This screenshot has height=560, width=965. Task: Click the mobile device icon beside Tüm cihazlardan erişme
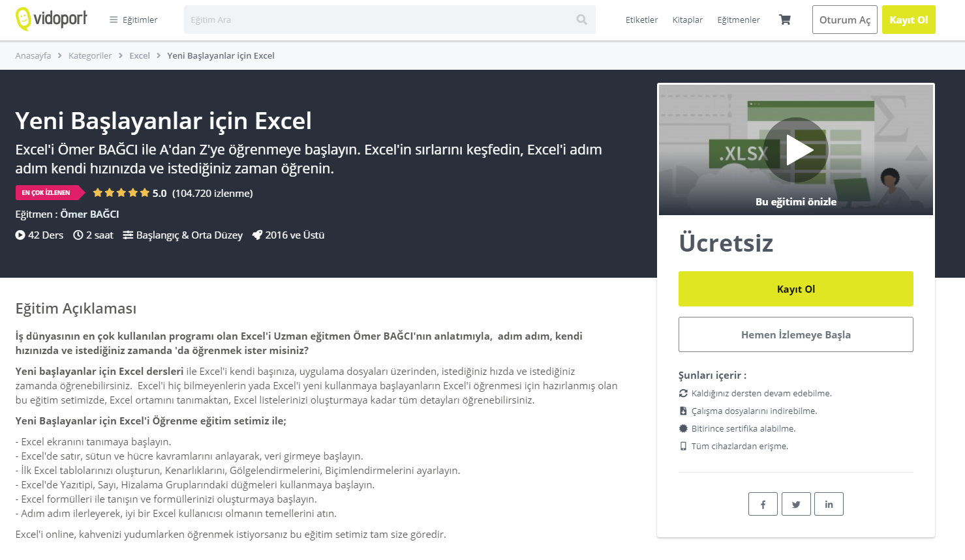click(683, 446)
